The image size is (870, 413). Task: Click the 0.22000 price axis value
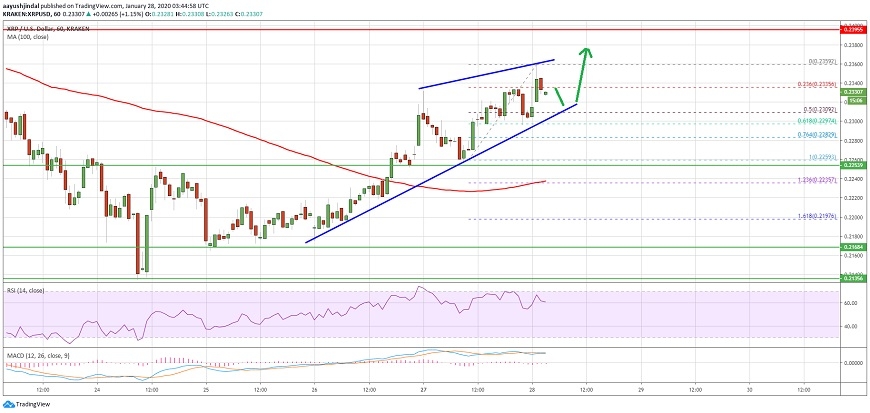click(x=853, y=216)
